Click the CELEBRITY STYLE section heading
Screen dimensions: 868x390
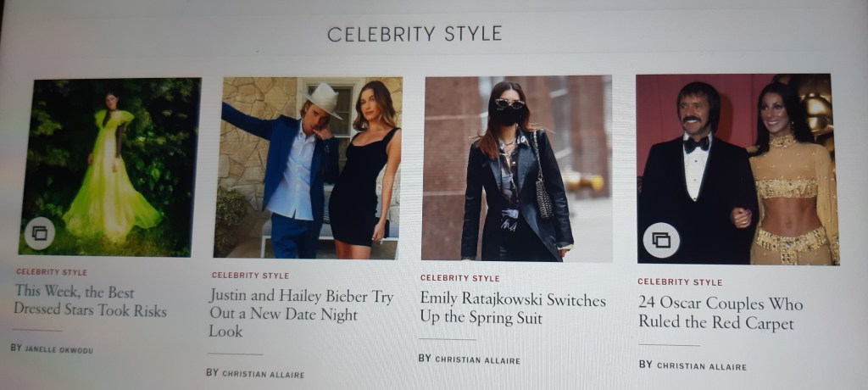tap(415, 34)
